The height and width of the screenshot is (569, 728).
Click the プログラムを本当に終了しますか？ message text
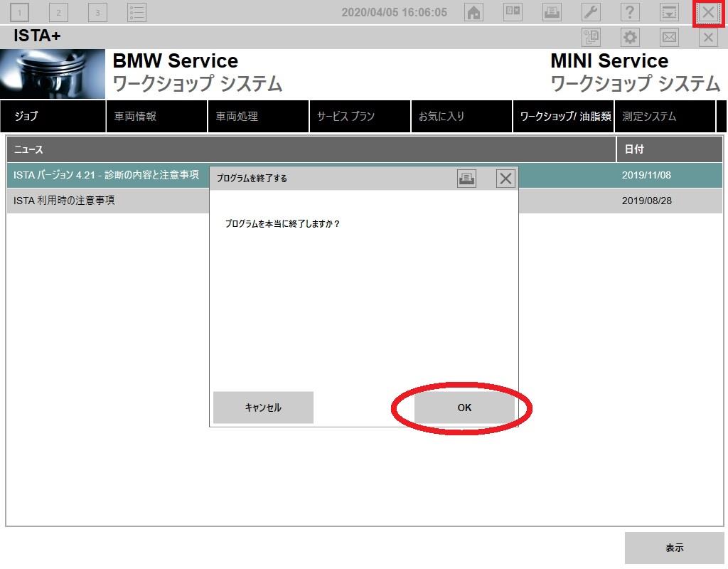click(283, 223)
